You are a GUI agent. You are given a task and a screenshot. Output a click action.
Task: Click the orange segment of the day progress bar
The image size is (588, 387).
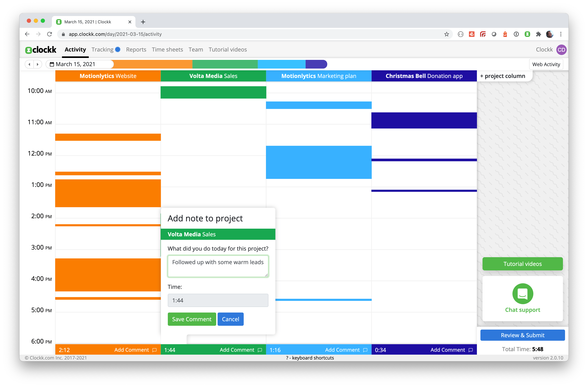point(153,64)
